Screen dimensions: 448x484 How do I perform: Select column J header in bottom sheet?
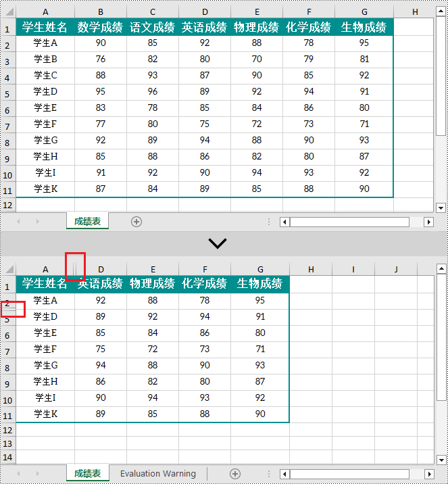click(396, 270)
